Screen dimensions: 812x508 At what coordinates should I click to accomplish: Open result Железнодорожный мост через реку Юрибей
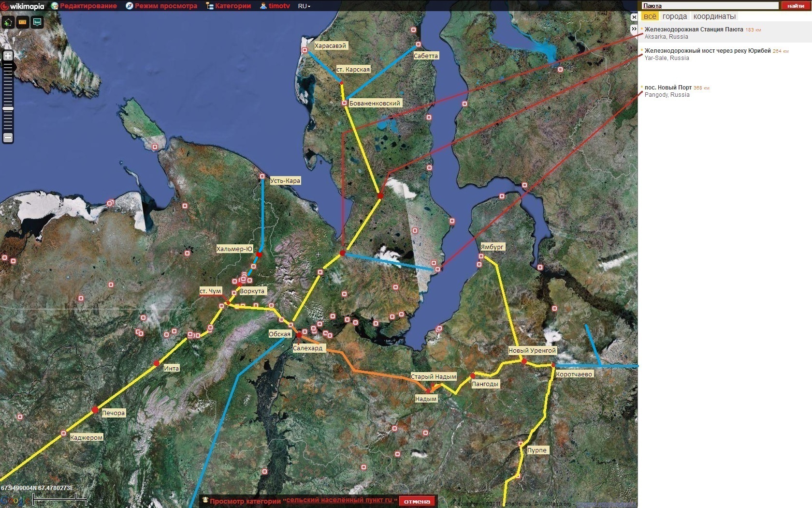pos(707,51)
